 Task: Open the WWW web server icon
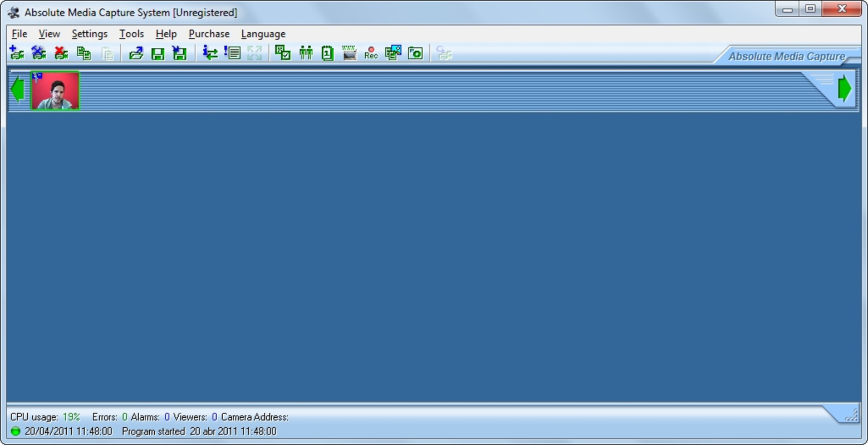[x=349, y=53]
